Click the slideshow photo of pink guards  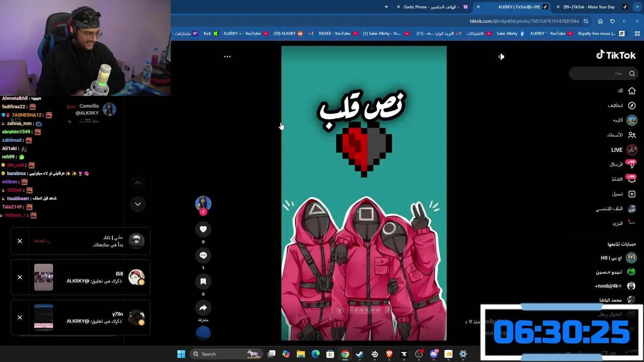tap(364, 194)
